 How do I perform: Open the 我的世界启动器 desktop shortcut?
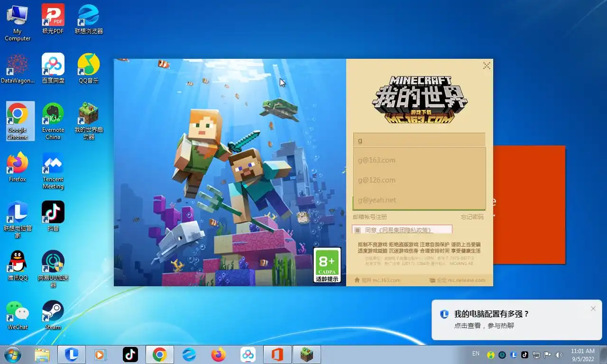click(x=89, y=121)
